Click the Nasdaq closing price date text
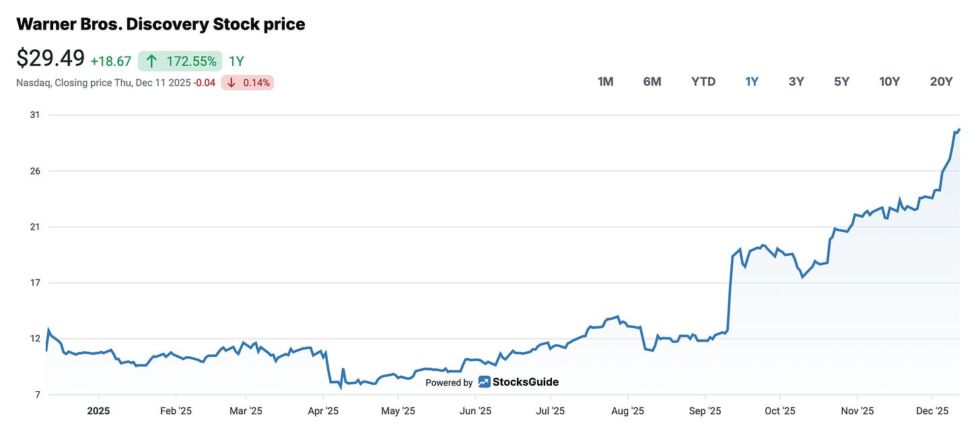Image resolution: width=980 pixels, height=431 pixels. point(103,83)
